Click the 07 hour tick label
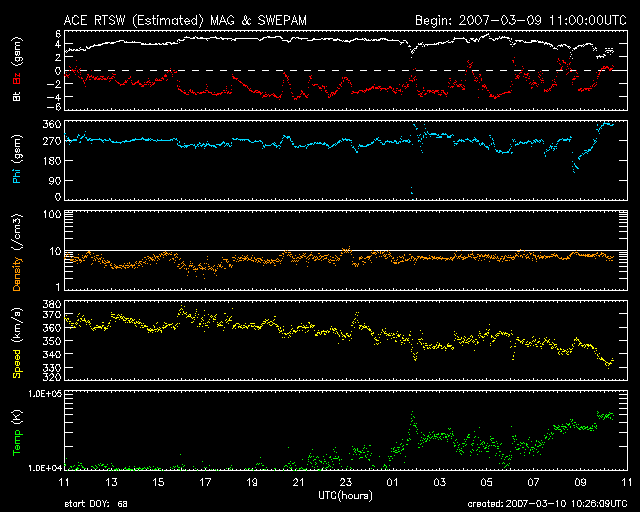Image resolution: width=640 pixels, height=512 pixels. (x=533, y=482)
